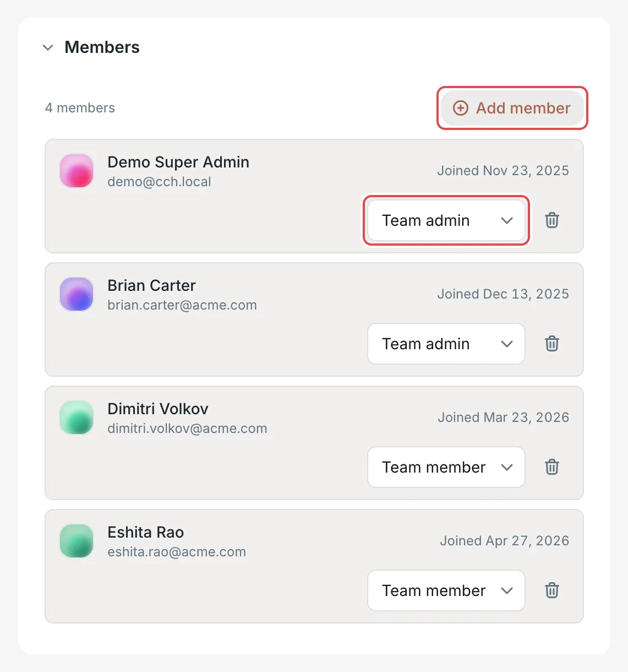
Task: Open Eshita Rao's Team member dropdown
Action: click(x=446, y=590)
